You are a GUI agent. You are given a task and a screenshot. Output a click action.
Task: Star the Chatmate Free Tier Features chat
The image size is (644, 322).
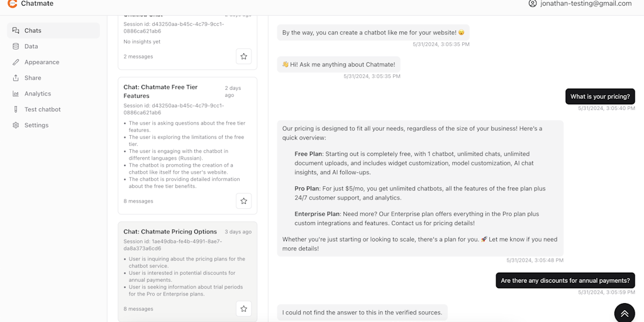pyautogui.click(x=243, y=201)
